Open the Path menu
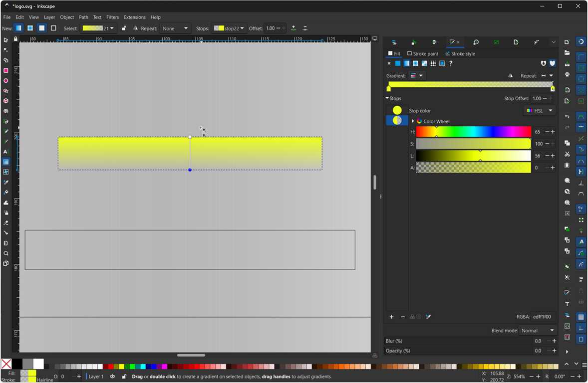 click(x=83, y=17)
